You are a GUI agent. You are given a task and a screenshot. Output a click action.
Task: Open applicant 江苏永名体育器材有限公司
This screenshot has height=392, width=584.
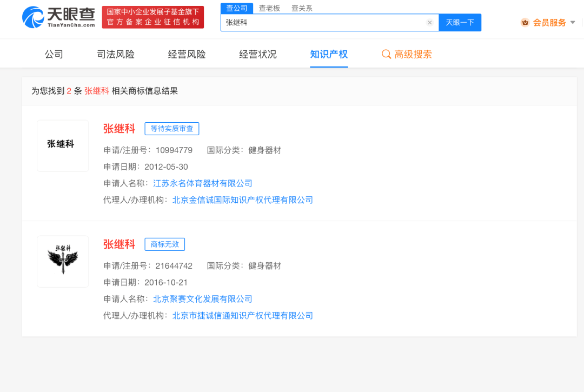click(203, 183)
